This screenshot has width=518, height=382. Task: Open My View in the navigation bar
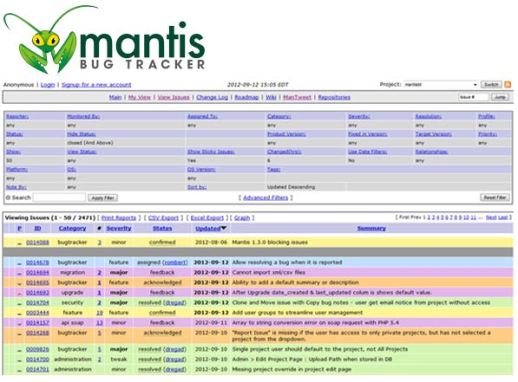pyautogui.click(x=140, y=97)
